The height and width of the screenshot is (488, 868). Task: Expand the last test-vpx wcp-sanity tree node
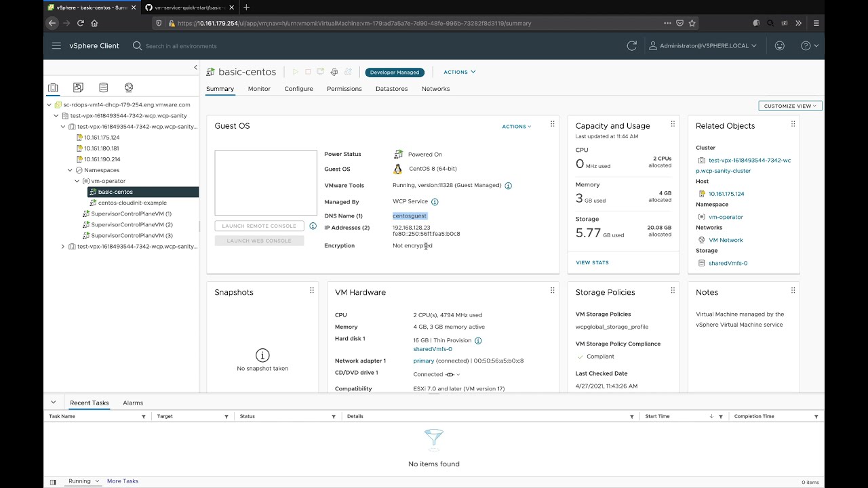tap(63, 247)
